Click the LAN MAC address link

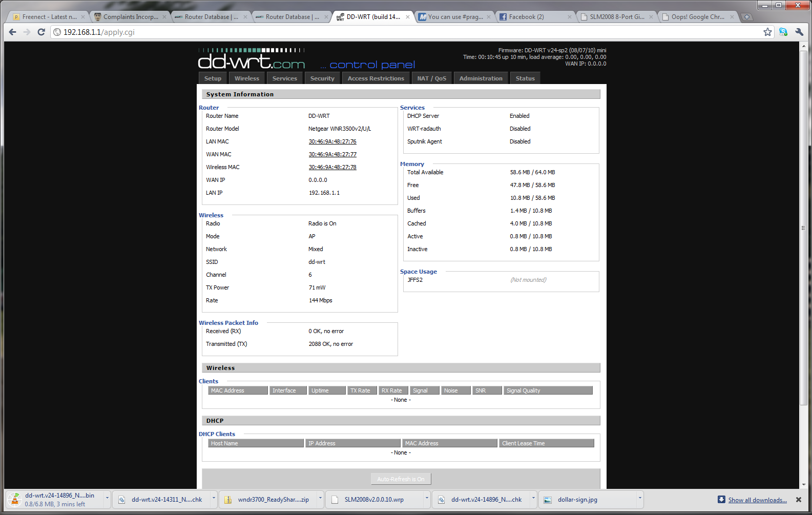[332, 142]
